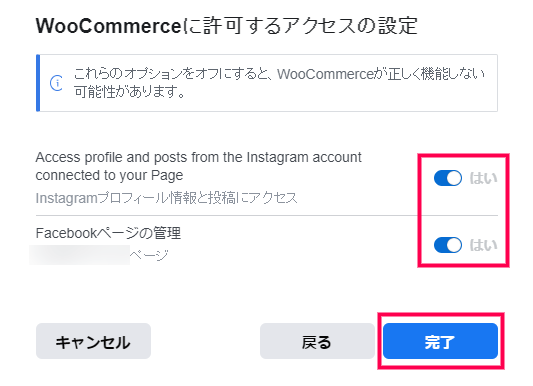The width and height of the screenshot is (533, 386).
Task: Click the Facebookページの管理 label
Action: coord(108,233)
